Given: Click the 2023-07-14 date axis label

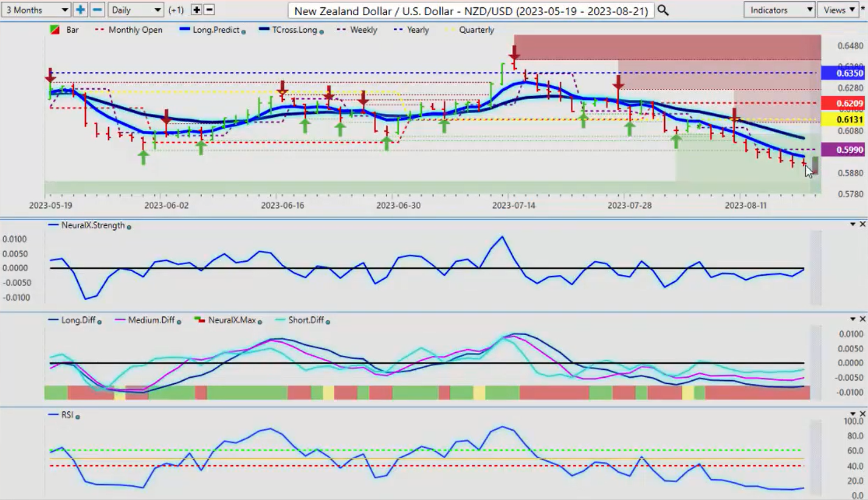Looking at the screenshot, I should coord(514,206).
